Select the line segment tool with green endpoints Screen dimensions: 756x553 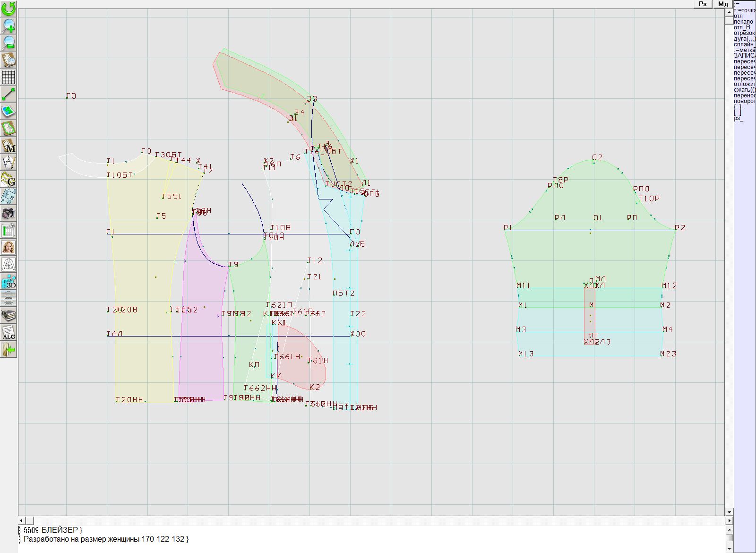click(9, 94)
